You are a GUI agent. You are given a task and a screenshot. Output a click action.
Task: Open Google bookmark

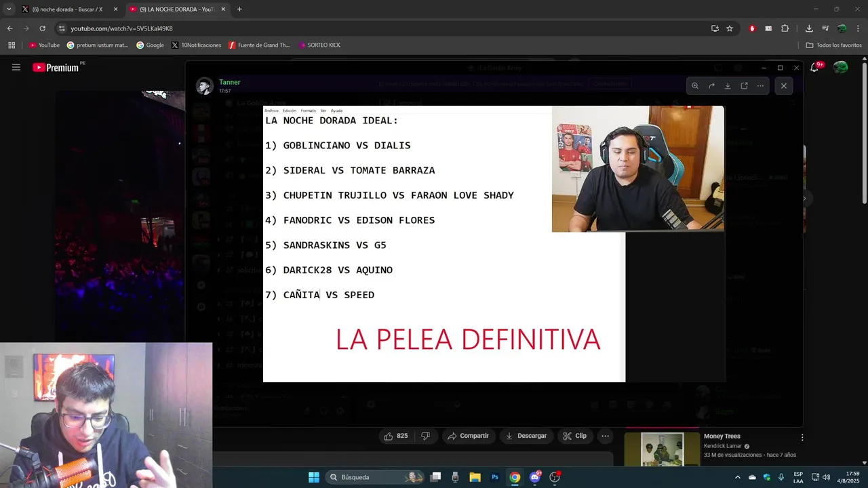click(150, 45)
